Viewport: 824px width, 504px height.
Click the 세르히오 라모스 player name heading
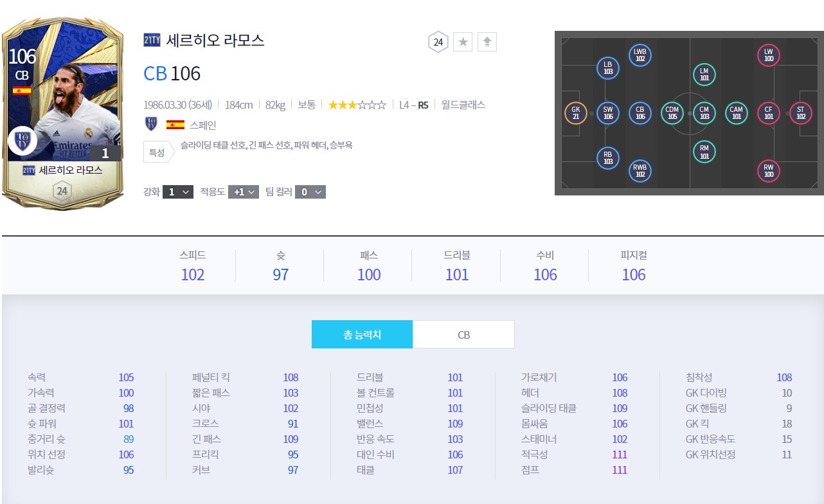pos(215,41)
